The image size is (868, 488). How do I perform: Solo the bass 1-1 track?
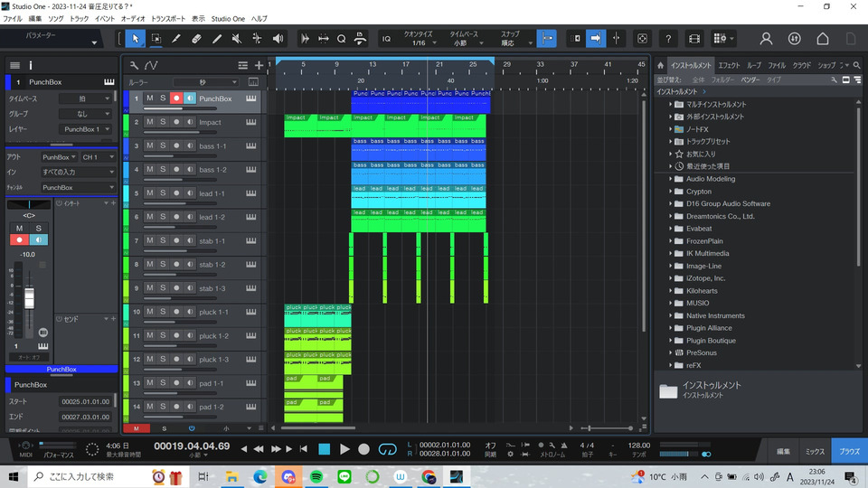163,145
